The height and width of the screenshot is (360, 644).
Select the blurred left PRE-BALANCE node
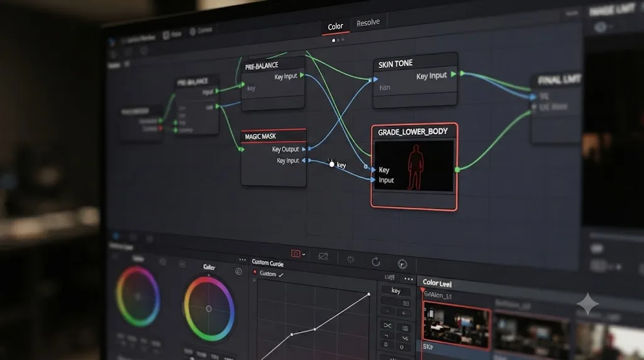point(196,105)
